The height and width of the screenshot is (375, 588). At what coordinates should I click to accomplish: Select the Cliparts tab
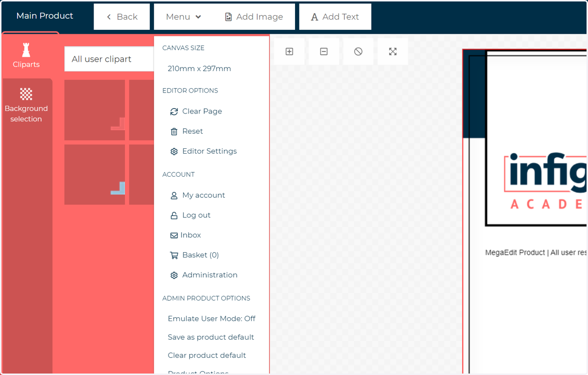point(26,55)
